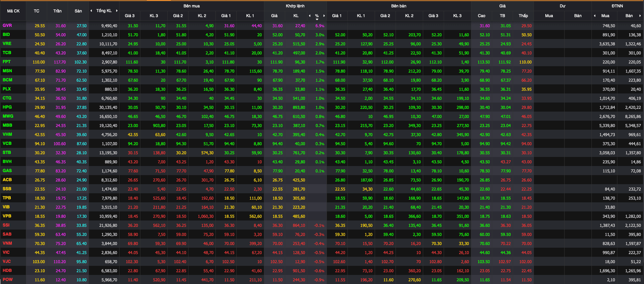This screenshot has width=644, height=284.
Task: Click the Thấp column header
Action: click(523, 16)
